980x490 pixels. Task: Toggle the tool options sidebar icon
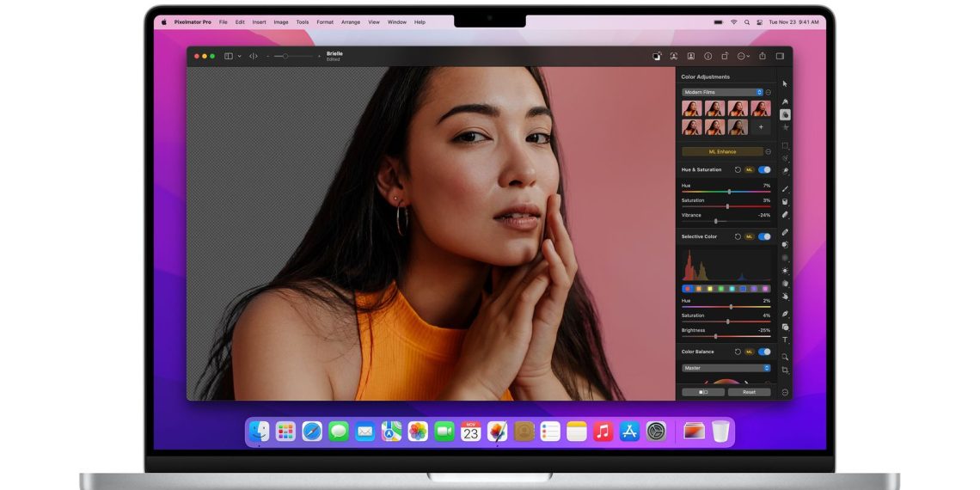pyautogui.click(x=780, y=56)
